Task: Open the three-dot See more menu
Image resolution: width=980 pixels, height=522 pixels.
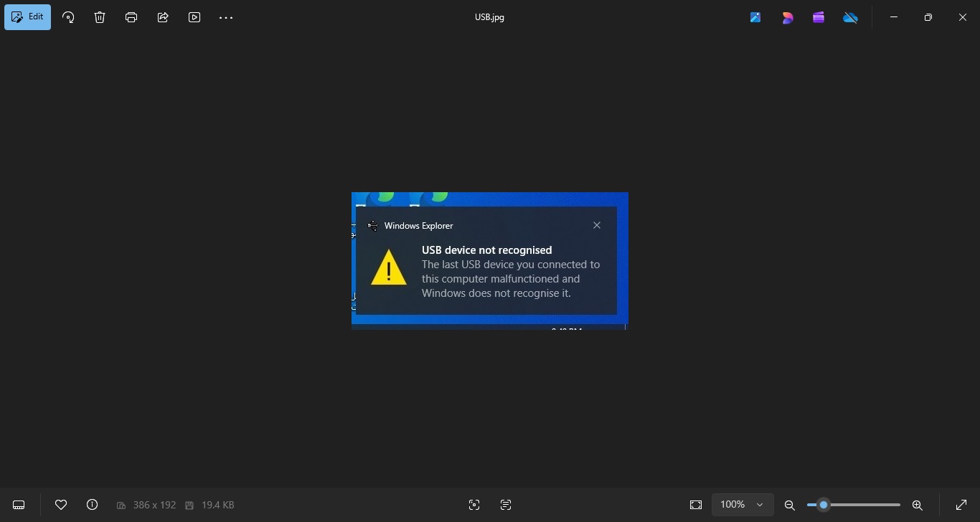Action: pyautogui.click(x=226, y=17)
